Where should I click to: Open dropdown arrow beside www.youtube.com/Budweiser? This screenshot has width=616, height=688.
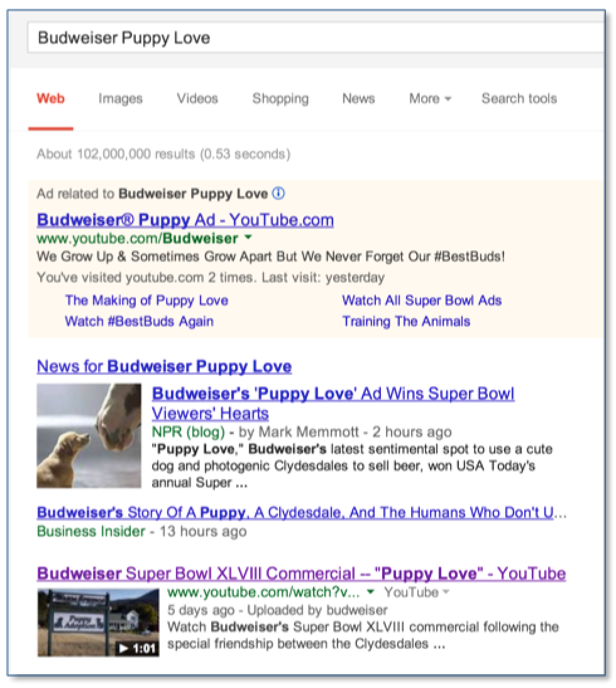coord(248,238)
